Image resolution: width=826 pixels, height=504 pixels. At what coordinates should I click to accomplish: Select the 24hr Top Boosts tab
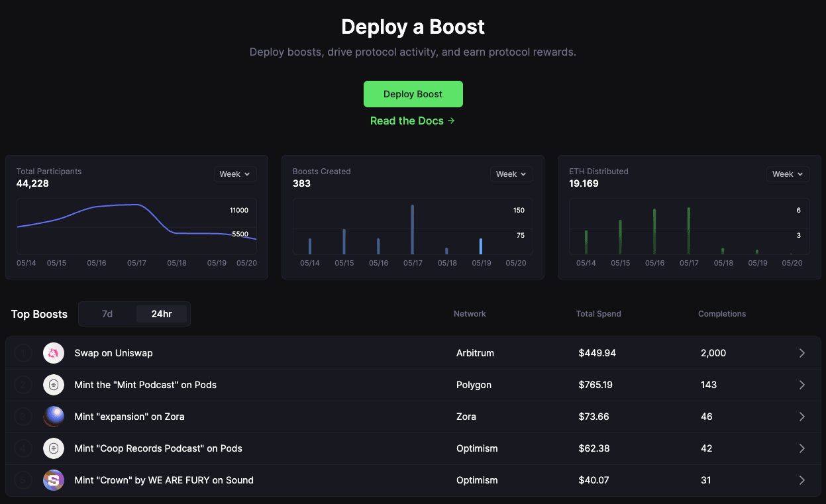[162, 314]
